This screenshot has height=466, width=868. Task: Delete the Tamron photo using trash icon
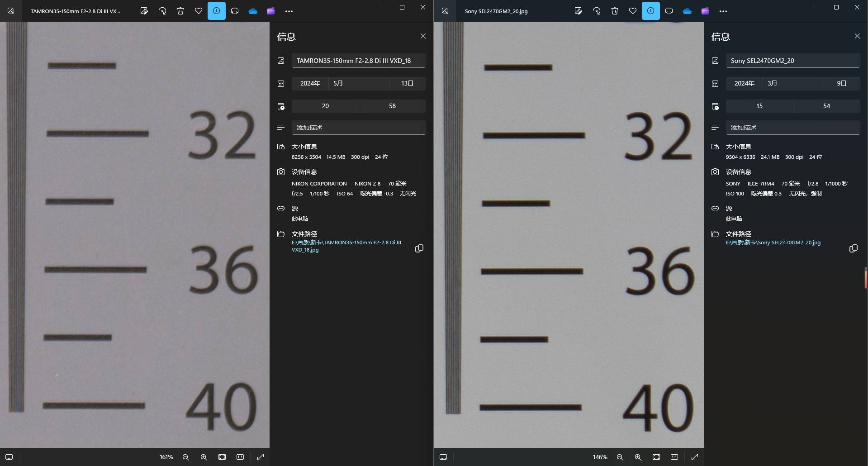click(180, 11)
